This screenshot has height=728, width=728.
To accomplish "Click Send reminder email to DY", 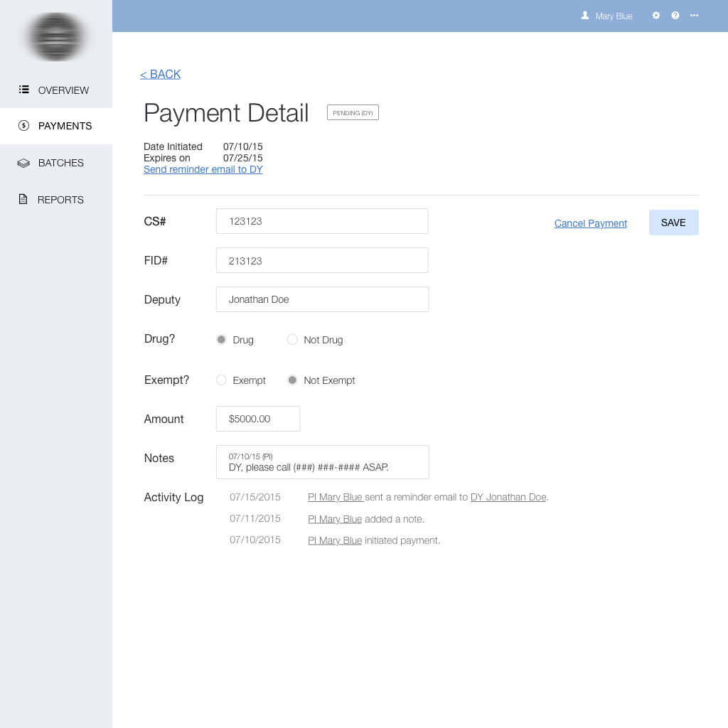I will coord(203,169).
